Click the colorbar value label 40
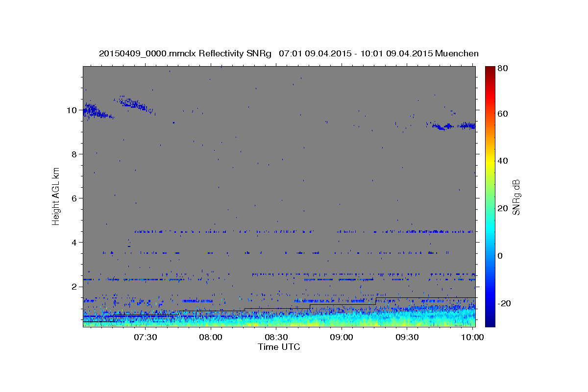 503,161
